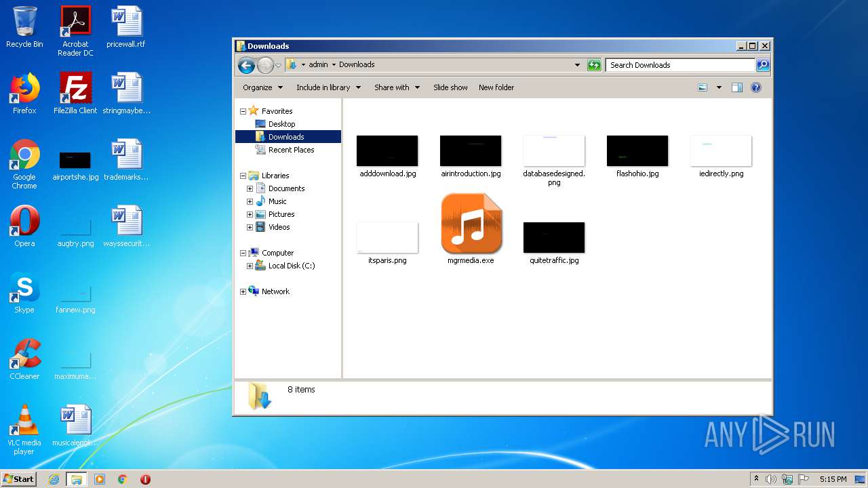Collapse the Favorites tree section

click(243, 111)
